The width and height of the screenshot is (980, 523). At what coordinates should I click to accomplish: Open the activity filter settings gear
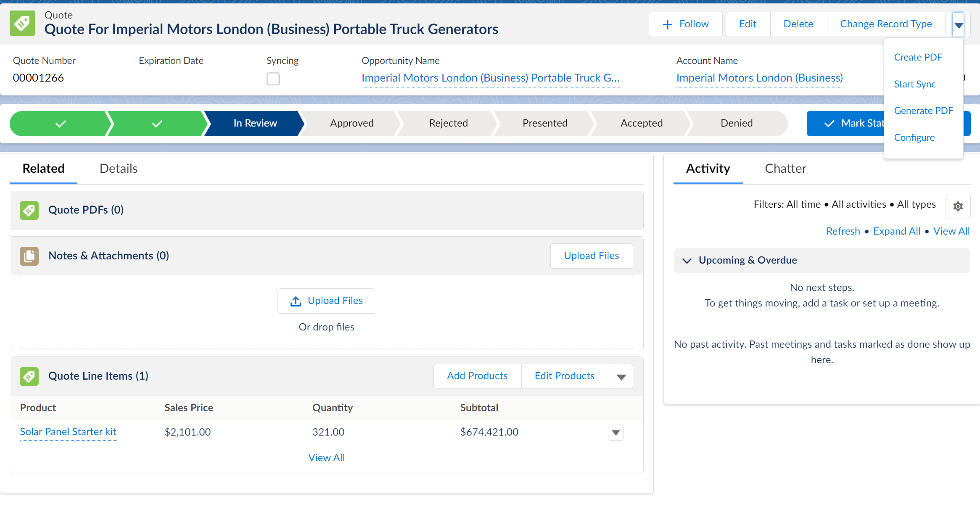pos(958,206)
